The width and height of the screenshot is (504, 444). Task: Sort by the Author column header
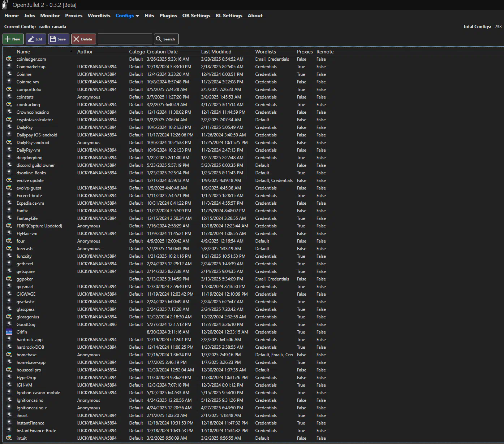click(85, 52)
